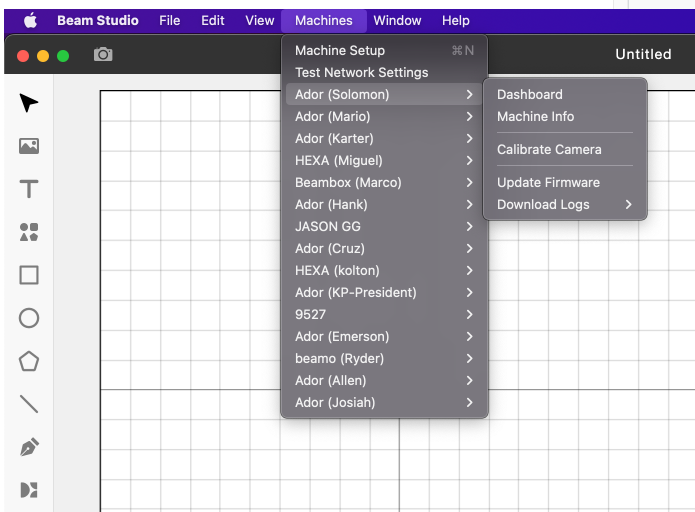Click the camera preview icon
695x512 pixels.
(x=103, y=54)
